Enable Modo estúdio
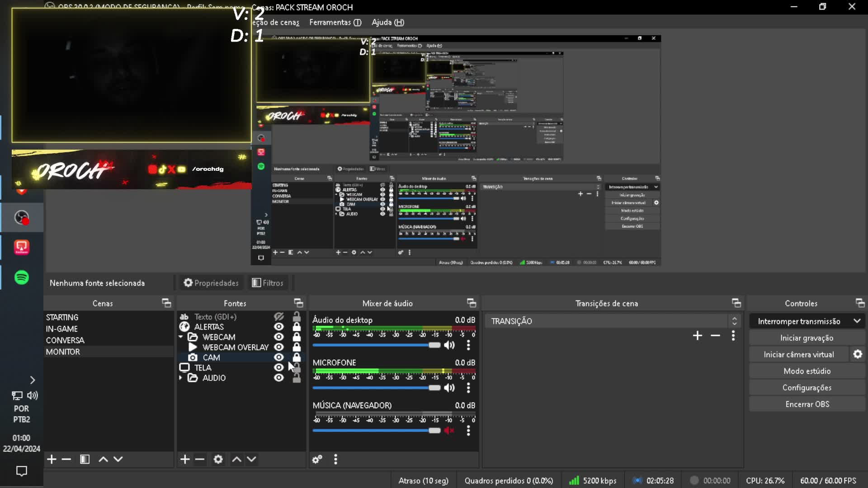868x488 pixels. point(807,371)
